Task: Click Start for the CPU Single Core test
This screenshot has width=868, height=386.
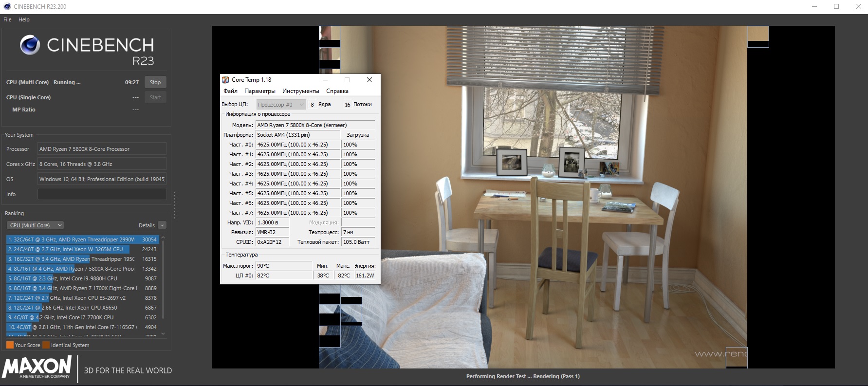Action: pos(155,97)
